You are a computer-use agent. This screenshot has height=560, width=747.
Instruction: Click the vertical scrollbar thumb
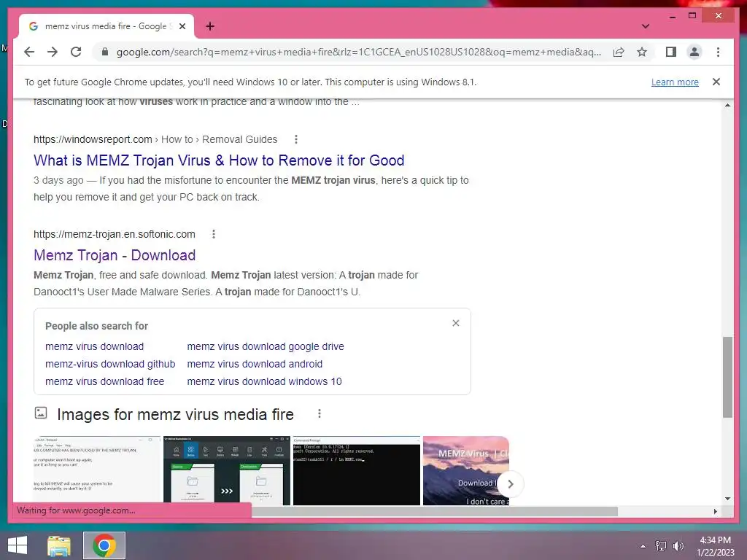click(x=727, y=377)
